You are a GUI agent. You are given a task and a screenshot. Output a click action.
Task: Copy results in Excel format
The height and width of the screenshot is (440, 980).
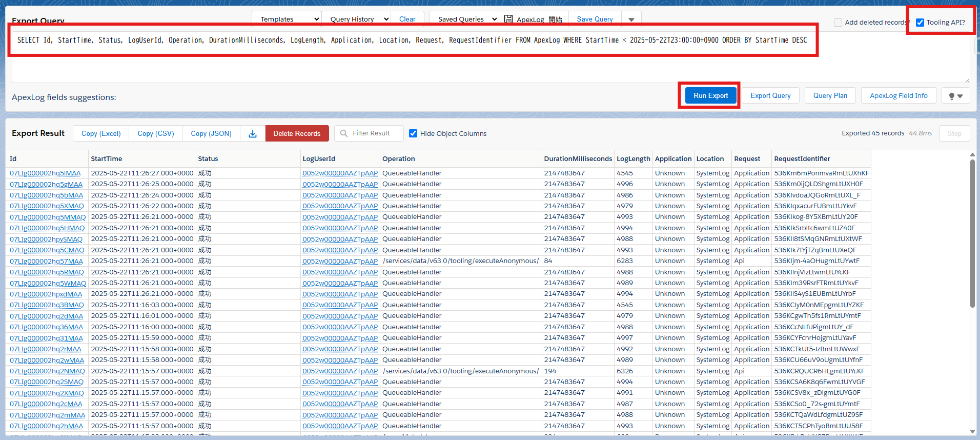click(101, 133)
